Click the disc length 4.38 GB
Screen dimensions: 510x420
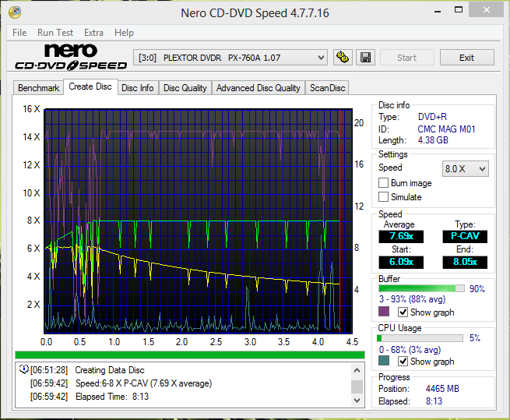click(x=433, y=140)
